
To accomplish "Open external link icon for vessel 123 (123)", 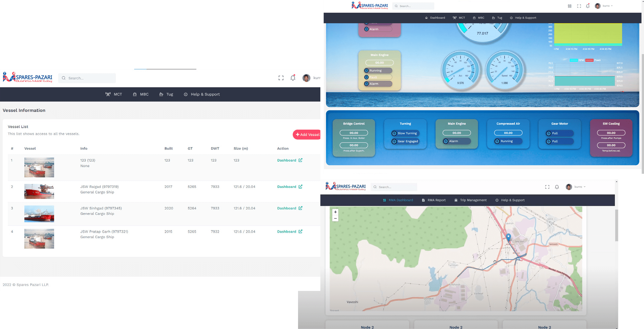I will 300,160.
